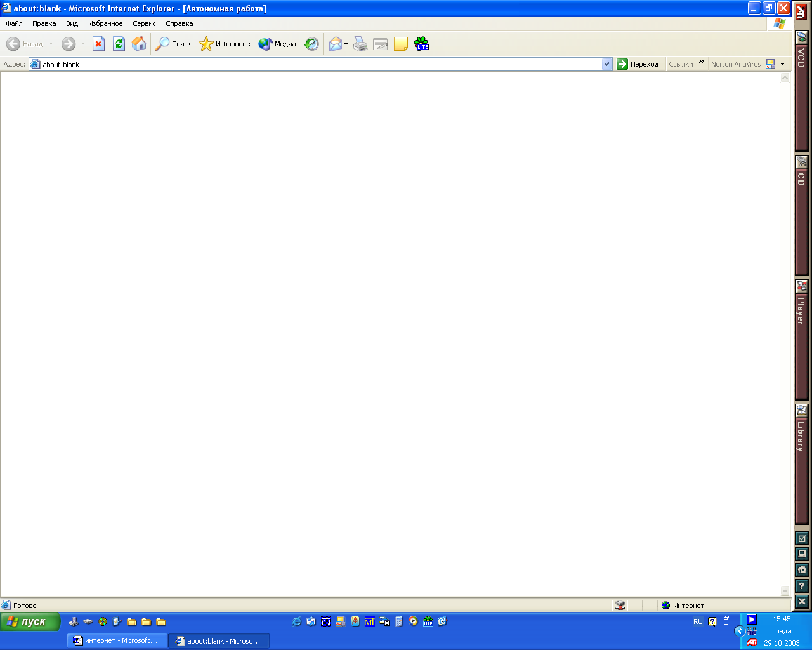Open the Player panel in ATI sidebar
Screen dimensions: 812x650
coord(802,340)
